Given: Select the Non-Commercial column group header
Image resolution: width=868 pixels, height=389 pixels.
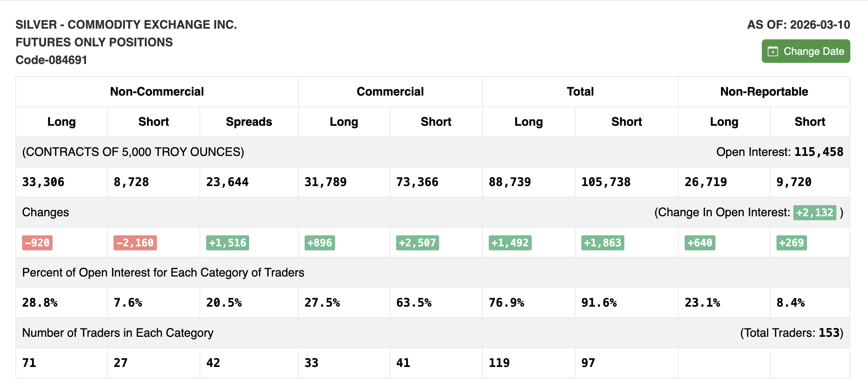Looking at the screenshot, I should 157,92.
